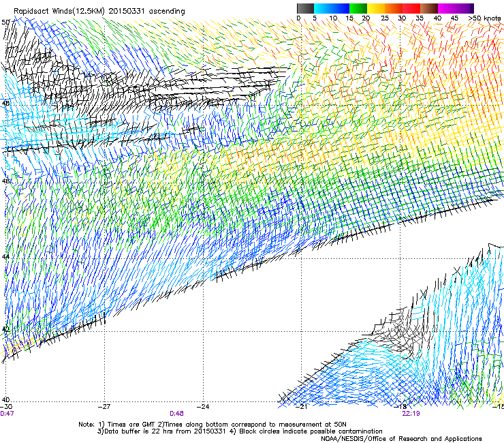
Task: Click the 'Rapidscat Winds(12.5KM) 20150331 ascending' title
Action: point(99,12)
